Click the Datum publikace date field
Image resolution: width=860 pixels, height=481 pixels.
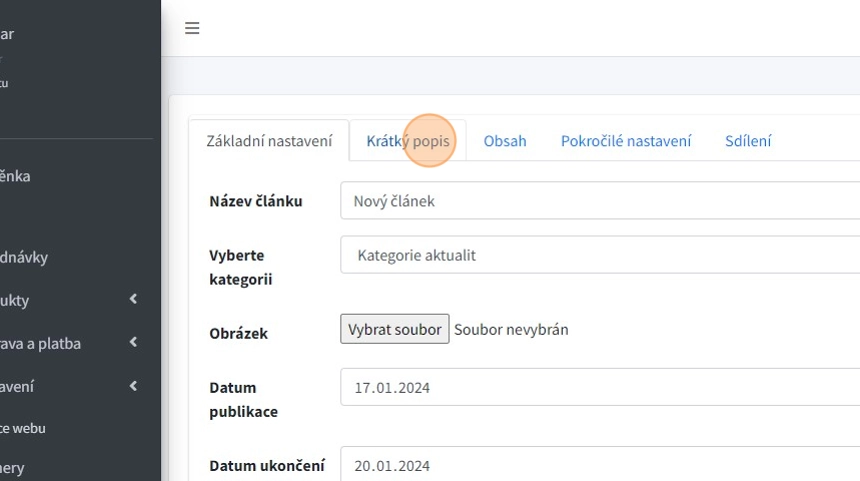coord(600,387)
